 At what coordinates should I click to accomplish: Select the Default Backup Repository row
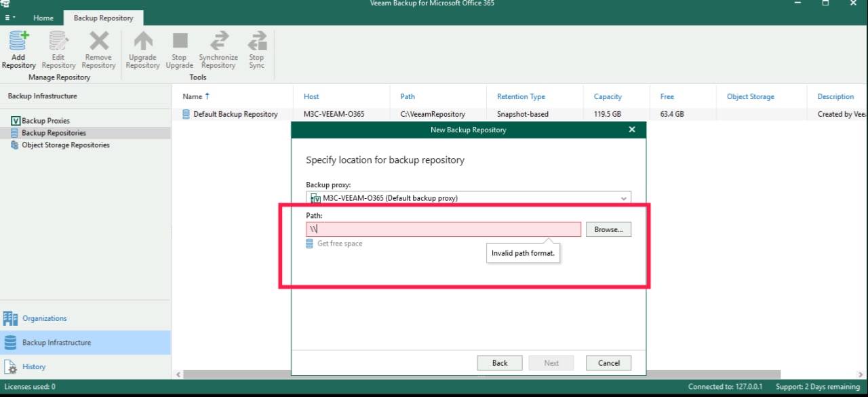pos(519,114)
